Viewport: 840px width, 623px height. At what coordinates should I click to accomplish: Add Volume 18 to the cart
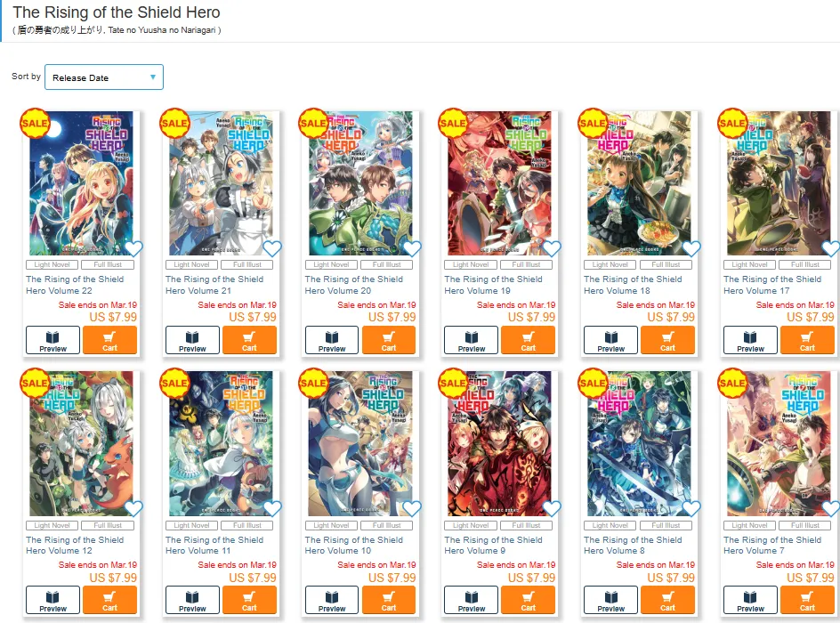pyautogui.click(x=667, y=340)
